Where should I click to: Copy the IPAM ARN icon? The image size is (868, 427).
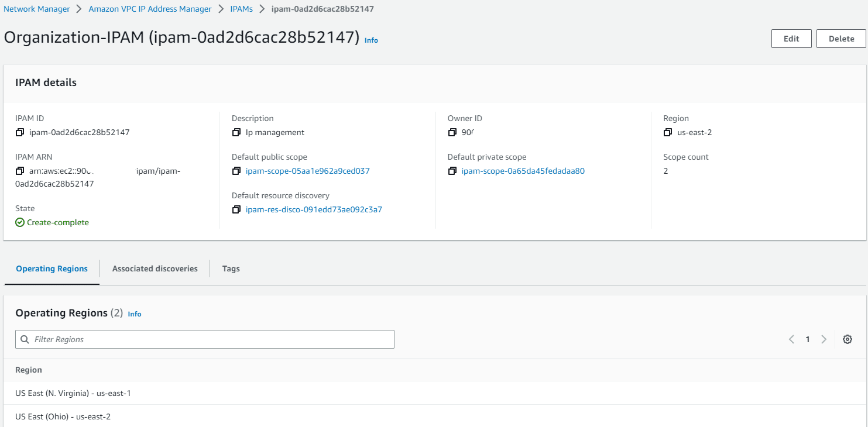pos(20,171)
